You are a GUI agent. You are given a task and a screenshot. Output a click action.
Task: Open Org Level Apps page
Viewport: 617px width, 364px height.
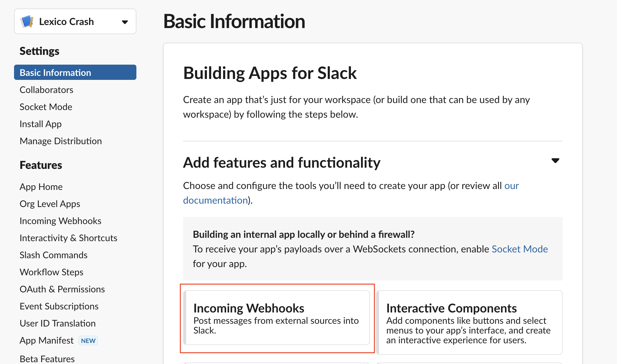pyautogui.click(x=50, y=204)
